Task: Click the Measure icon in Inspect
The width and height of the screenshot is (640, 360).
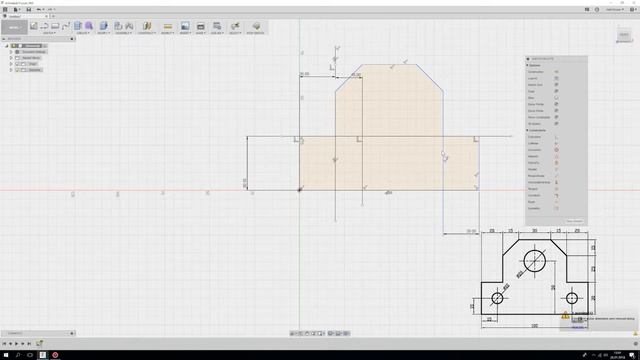Action: 167,27
